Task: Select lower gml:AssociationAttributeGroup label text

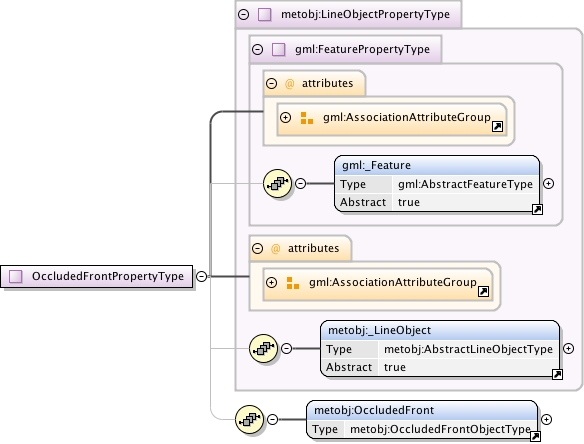Action: click(x=393, y=282)
